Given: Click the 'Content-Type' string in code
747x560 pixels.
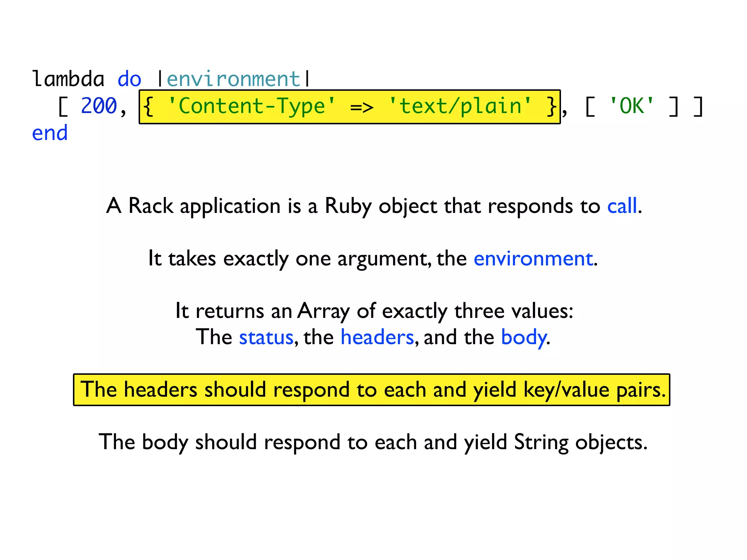Looking at the screenshot, I should (251, 106).
